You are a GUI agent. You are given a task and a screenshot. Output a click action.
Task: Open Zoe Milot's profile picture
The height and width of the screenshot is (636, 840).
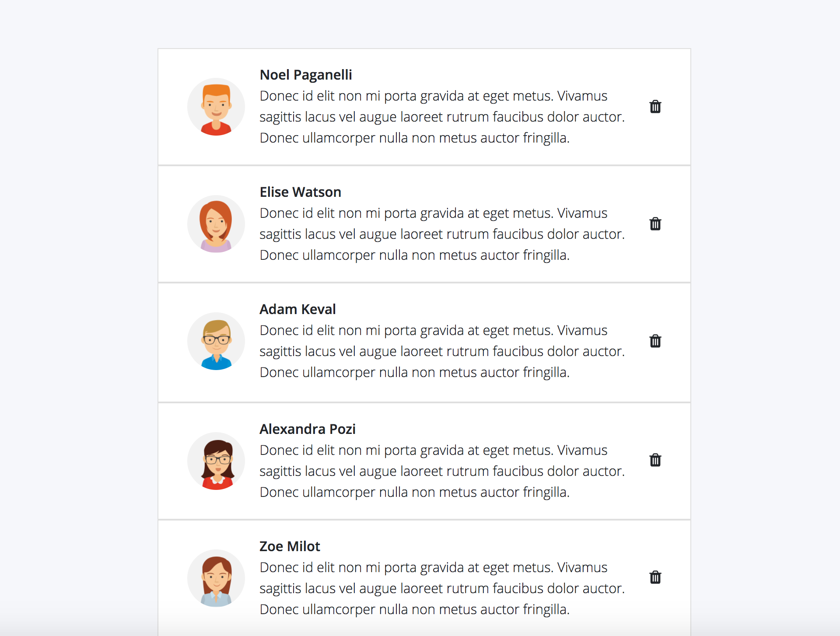216,578
